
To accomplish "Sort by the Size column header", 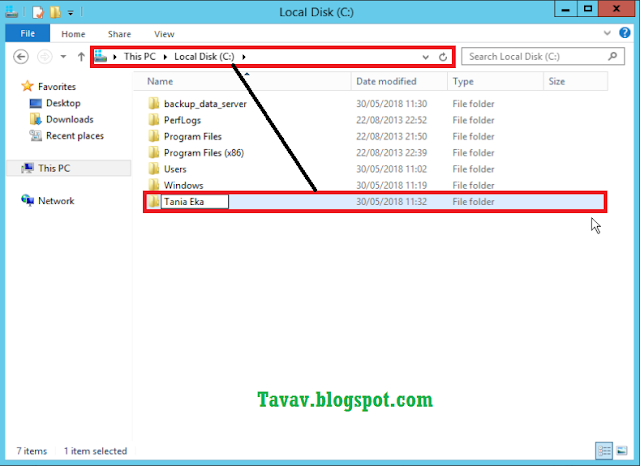I will [576, 81].
